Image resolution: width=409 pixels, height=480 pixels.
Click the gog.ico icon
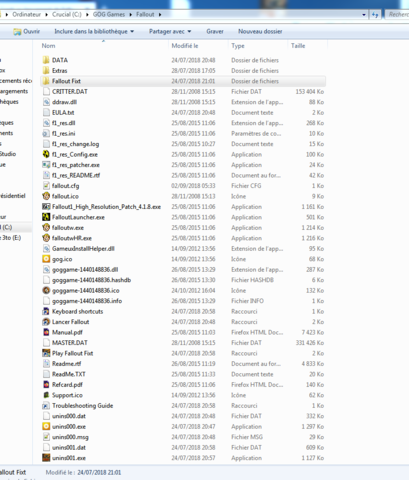point(46,259)
